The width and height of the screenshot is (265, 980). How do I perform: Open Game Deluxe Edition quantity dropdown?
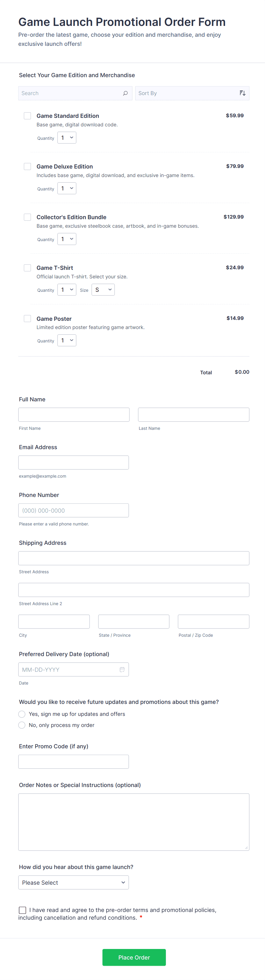(x=67, y=188)
